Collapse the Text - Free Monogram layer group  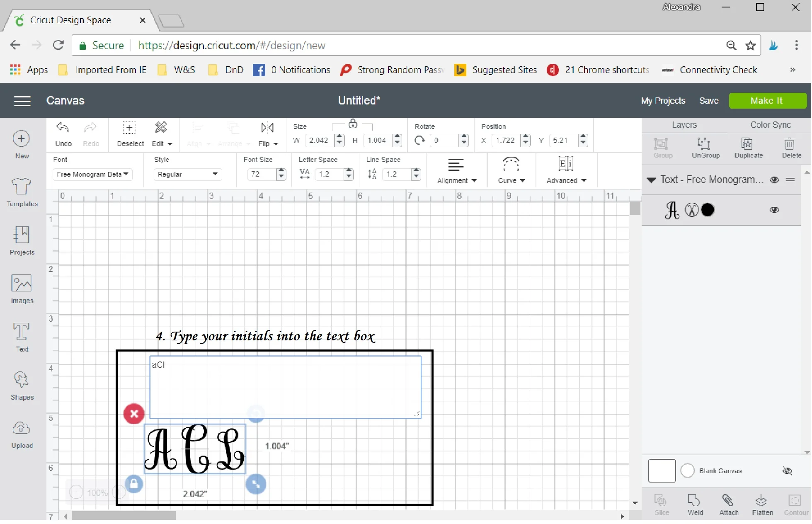click(x=651, y=180)
